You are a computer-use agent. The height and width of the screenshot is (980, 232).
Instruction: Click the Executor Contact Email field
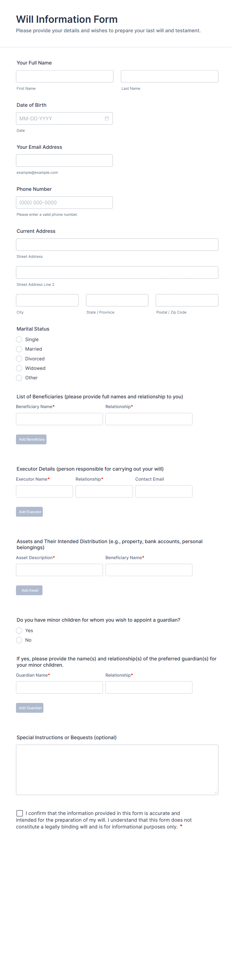(x=164, y=491)
